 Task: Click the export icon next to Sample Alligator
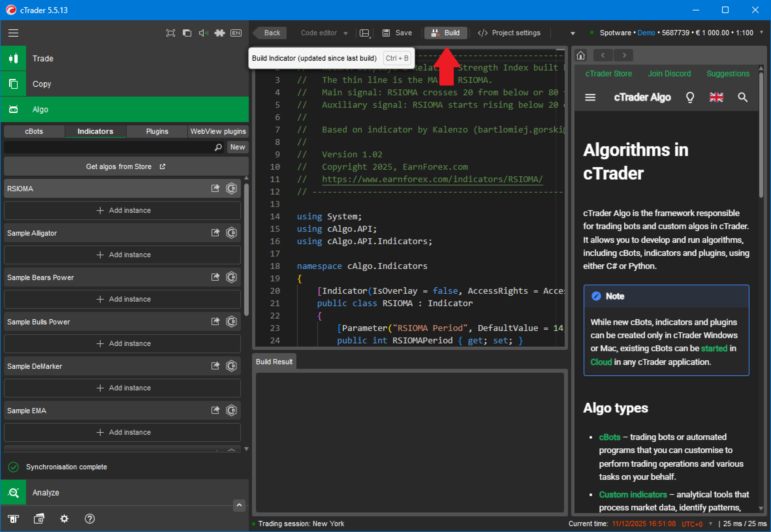point(215,233)
